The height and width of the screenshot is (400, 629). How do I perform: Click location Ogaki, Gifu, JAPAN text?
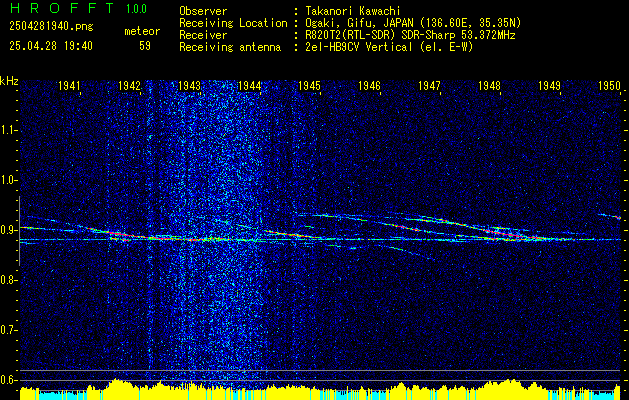click(413, 23)
